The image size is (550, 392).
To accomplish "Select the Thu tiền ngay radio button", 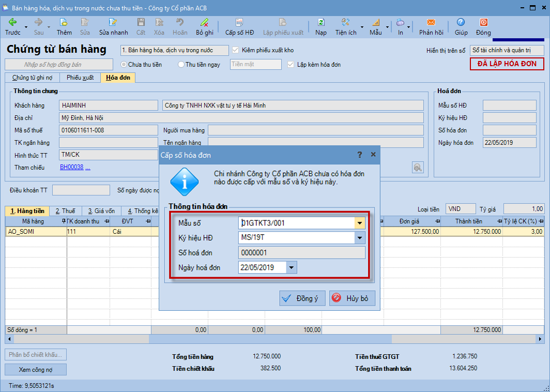I will 181,65.
